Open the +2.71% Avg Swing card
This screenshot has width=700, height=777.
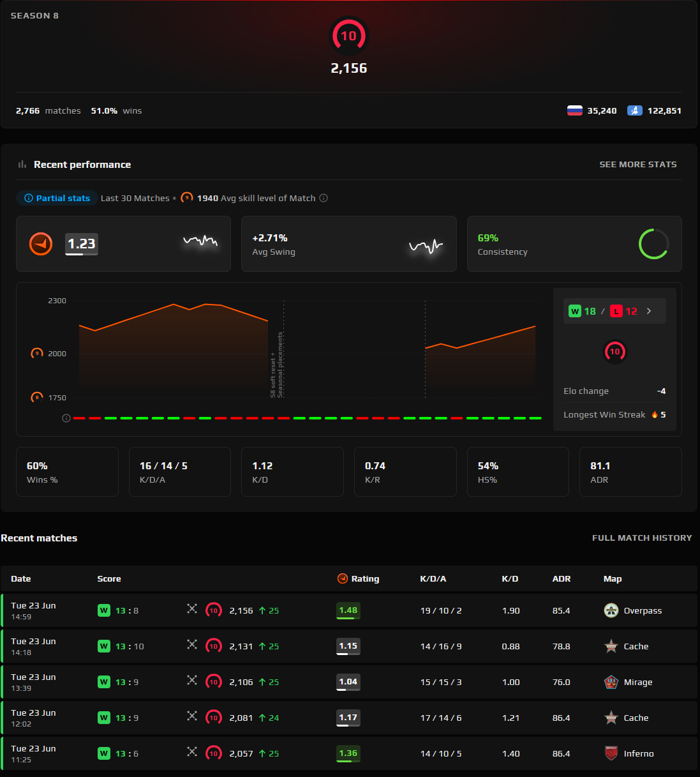click(349, 244)
